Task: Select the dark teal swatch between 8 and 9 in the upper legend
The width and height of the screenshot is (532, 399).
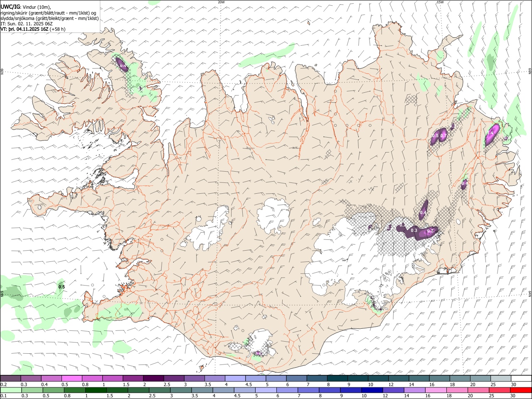Action: (x=337, y=379)
